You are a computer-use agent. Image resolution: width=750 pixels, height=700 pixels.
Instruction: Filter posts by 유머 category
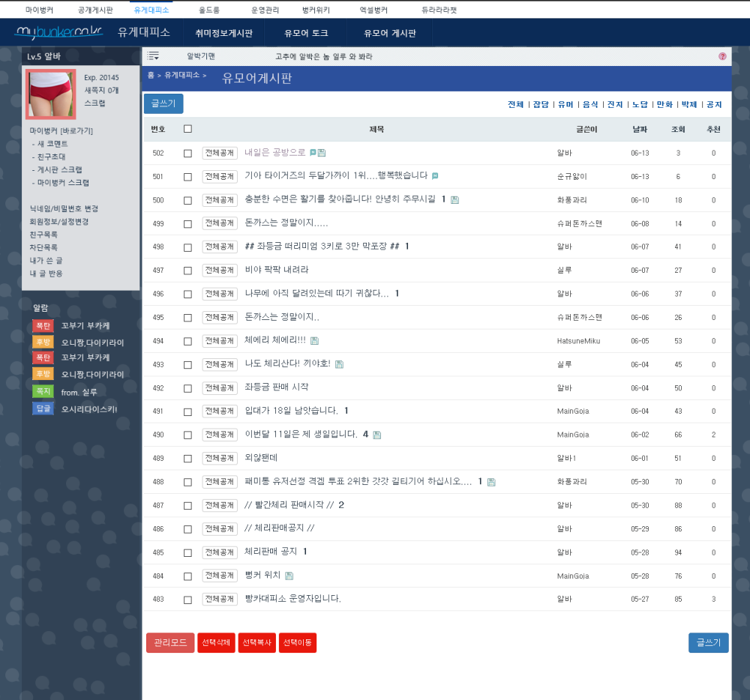point(565,105)
